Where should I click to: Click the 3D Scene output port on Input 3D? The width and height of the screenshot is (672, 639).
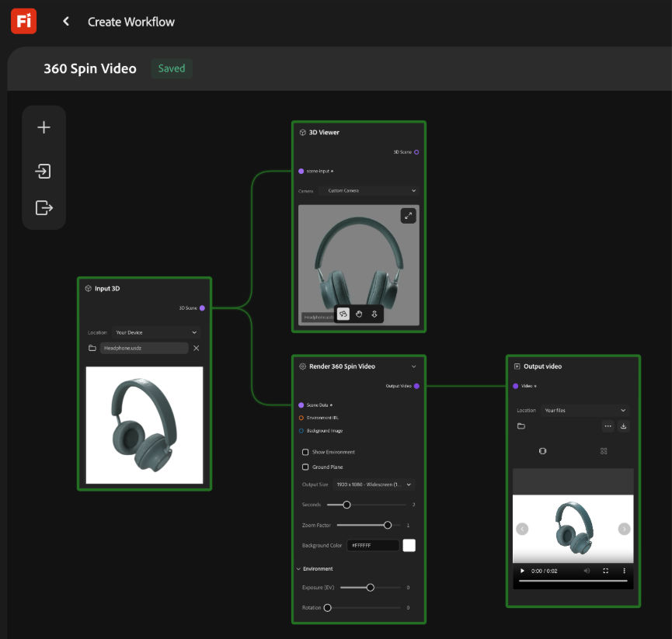pos(202,308)
